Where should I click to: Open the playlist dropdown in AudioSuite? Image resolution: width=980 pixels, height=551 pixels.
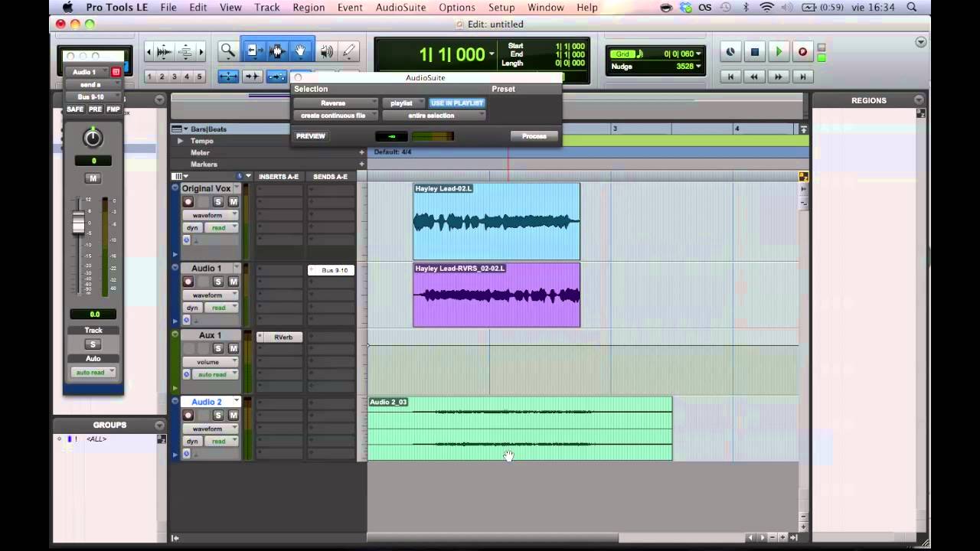point(403,103)
